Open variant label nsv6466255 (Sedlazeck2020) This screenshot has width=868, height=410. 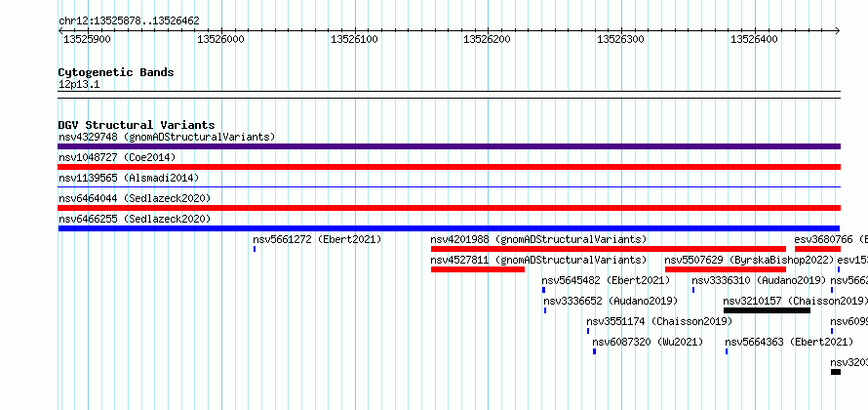[x=135, y=219]
